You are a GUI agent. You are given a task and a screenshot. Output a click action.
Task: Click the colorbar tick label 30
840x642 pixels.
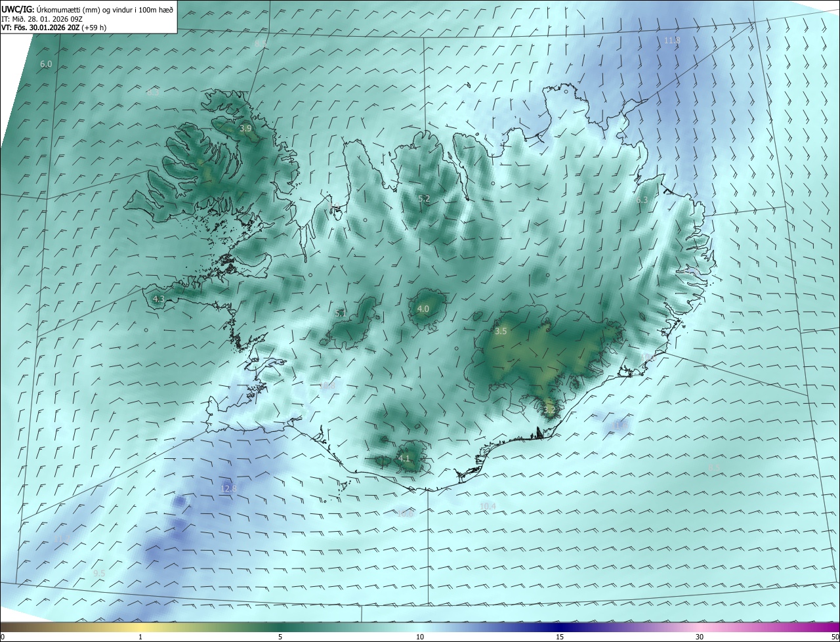click(x=700, y=637)
